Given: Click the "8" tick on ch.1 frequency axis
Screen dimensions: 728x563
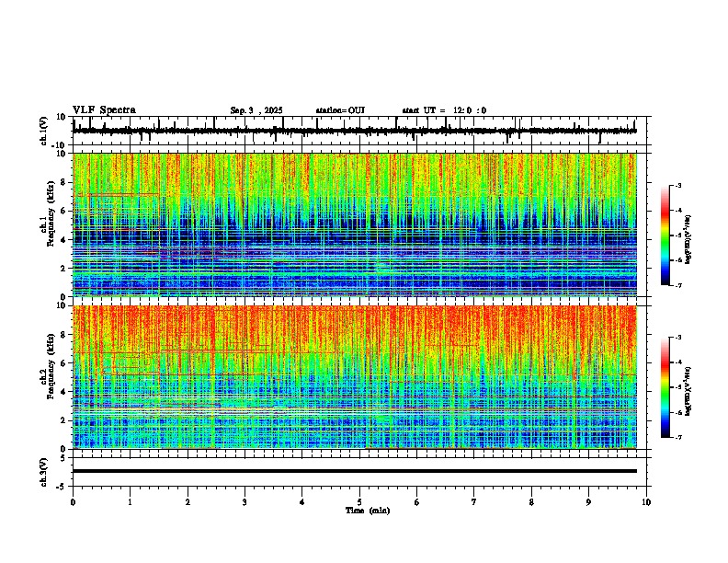Looking at the screenshot, I should [64, 182].
